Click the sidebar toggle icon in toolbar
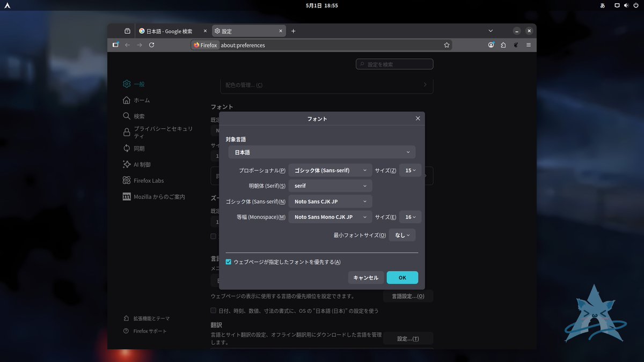This screenshot has height=362, width=644. 115,45
